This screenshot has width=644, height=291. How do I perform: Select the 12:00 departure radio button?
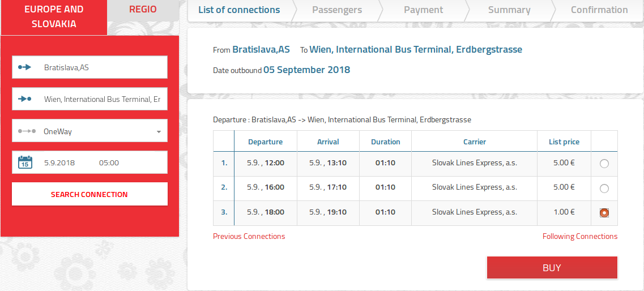604,164
